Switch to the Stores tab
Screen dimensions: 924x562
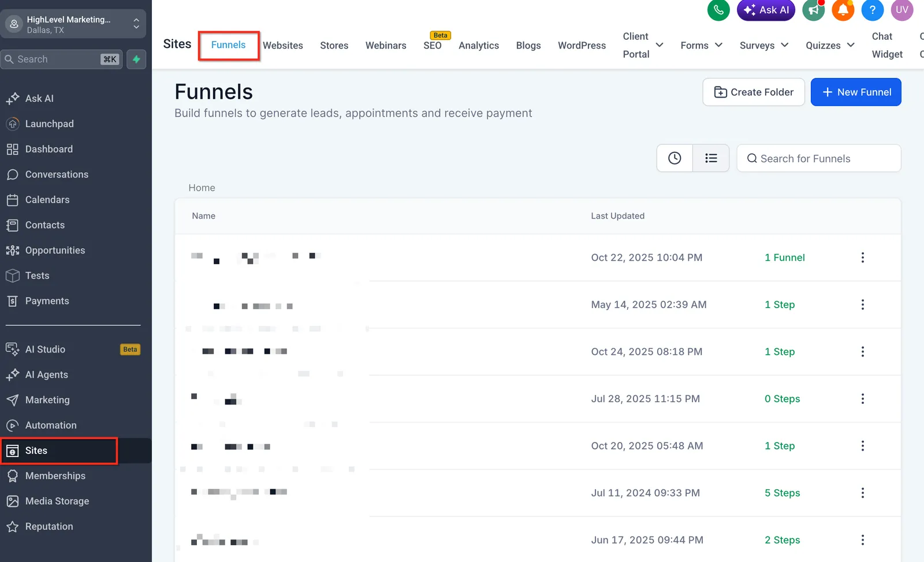[x=334, y=46]
